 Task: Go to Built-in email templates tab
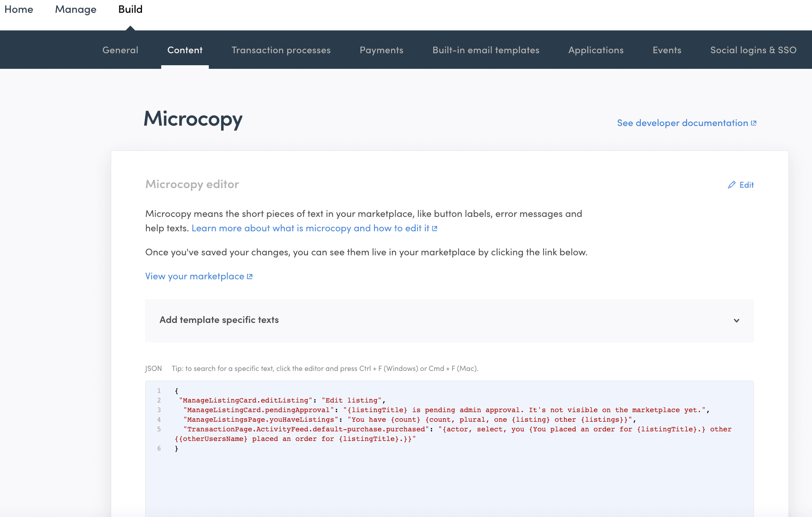pos(486,50)
